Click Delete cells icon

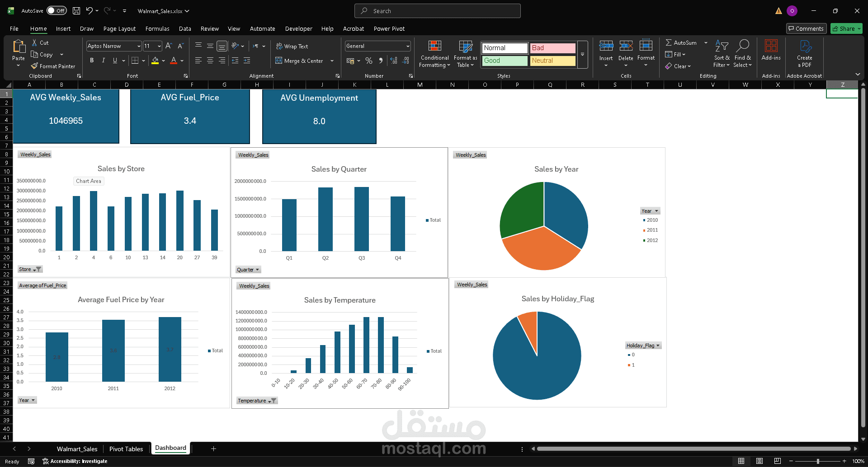pyautogui.click(x=626, y=46)
